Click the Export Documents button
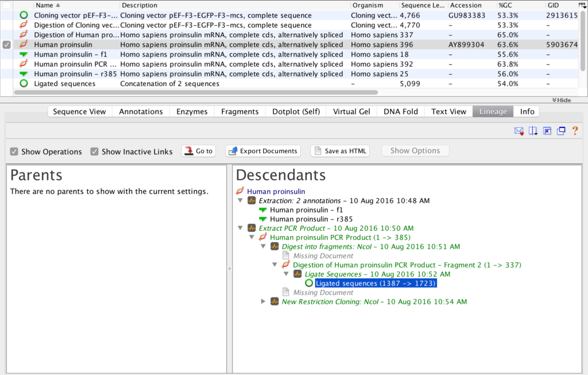Screen dimensions: 588x375 tap(262, 151)
